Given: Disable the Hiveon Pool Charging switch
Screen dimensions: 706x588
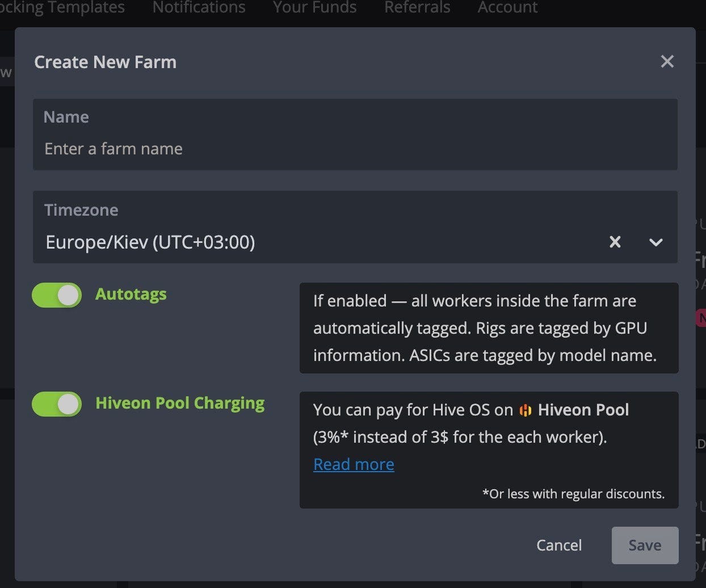Looking at the screenshot, I should click(x=57, y=404).
